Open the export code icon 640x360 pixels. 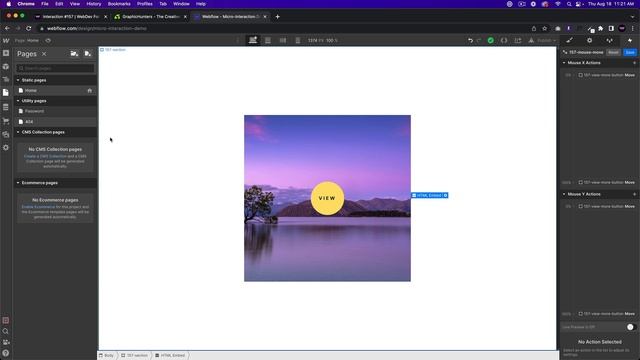point(504,40)
